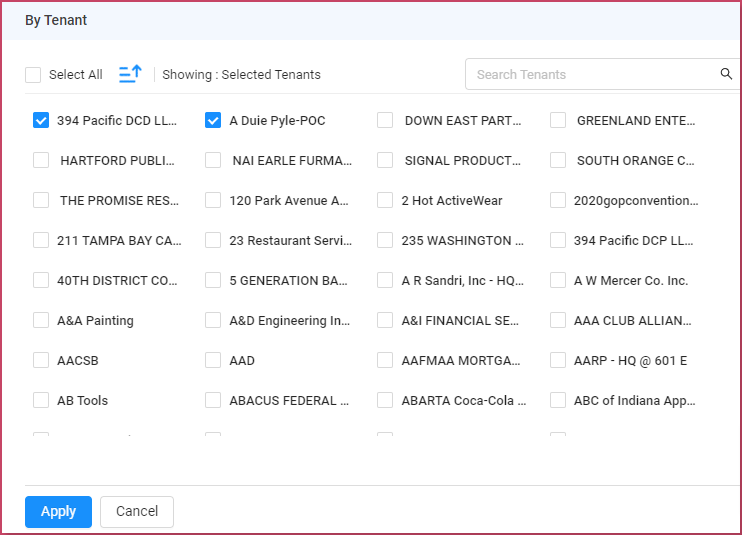Click the 'AAD' label
The image size is (742, 535).
coord(242,360)
